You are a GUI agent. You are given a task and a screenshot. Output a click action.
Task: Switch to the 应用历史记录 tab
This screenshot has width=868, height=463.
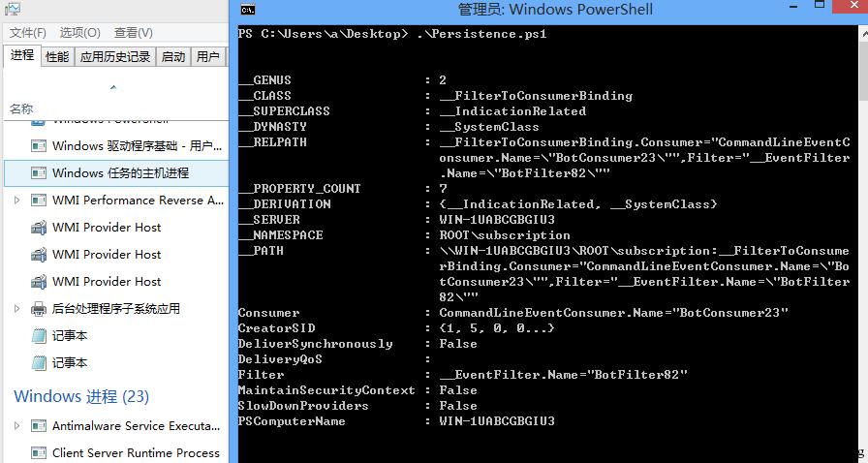coord(115,56)
